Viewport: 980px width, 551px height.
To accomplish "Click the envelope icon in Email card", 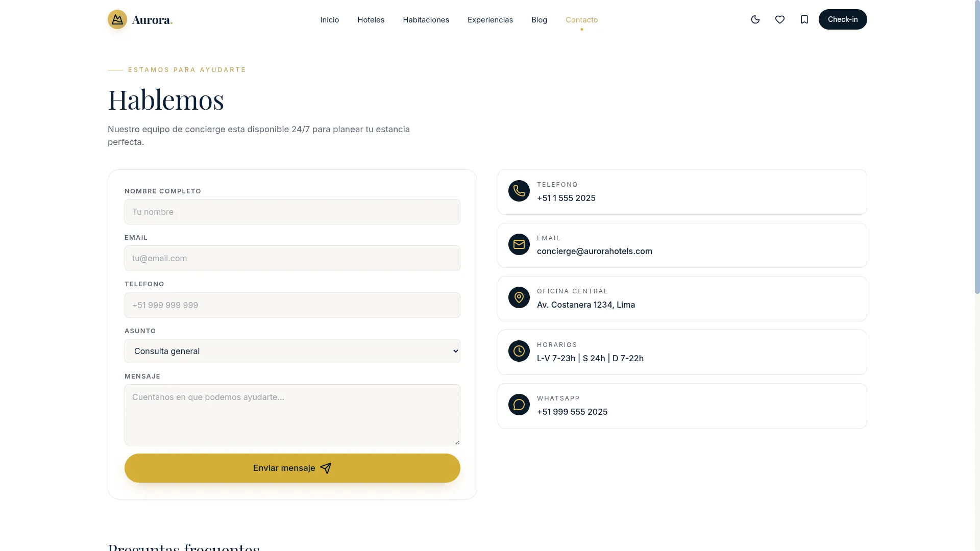I will (519, 244).
